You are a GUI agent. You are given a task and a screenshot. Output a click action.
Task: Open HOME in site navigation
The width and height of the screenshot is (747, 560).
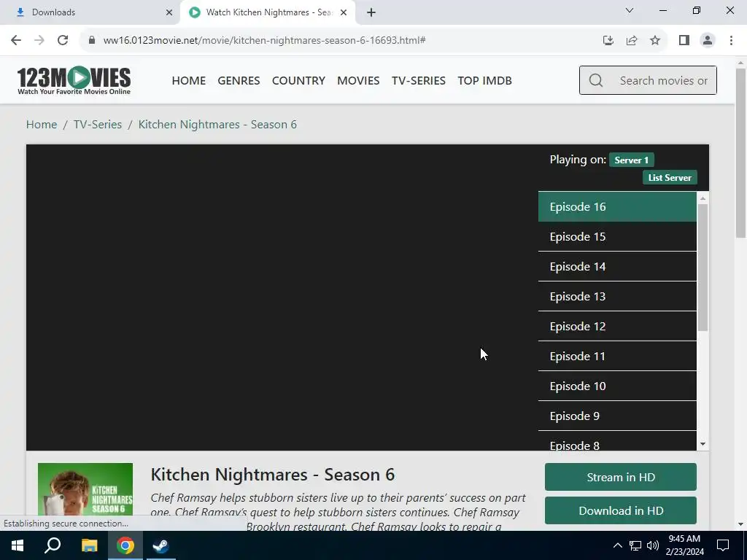189,80
